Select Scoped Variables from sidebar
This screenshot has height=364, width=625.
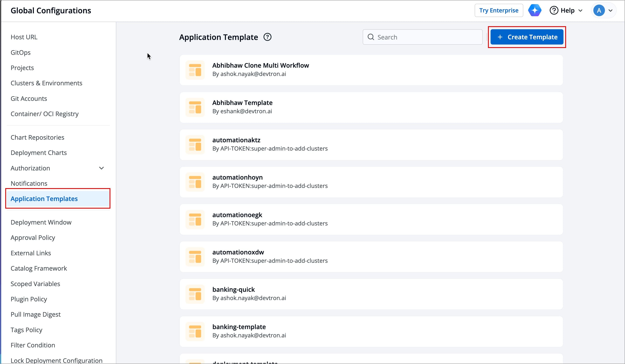tap(35, 284)
